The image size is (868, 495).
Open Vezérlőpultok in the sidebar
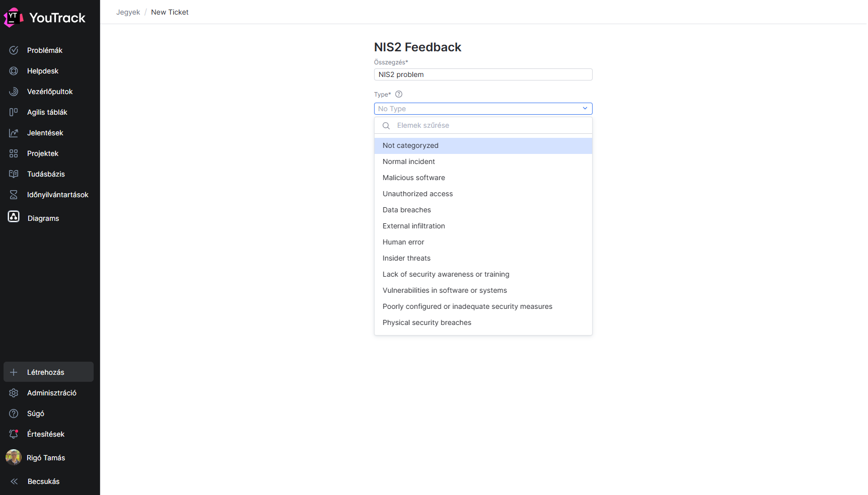pyautogui.click(x=49, y=92)
